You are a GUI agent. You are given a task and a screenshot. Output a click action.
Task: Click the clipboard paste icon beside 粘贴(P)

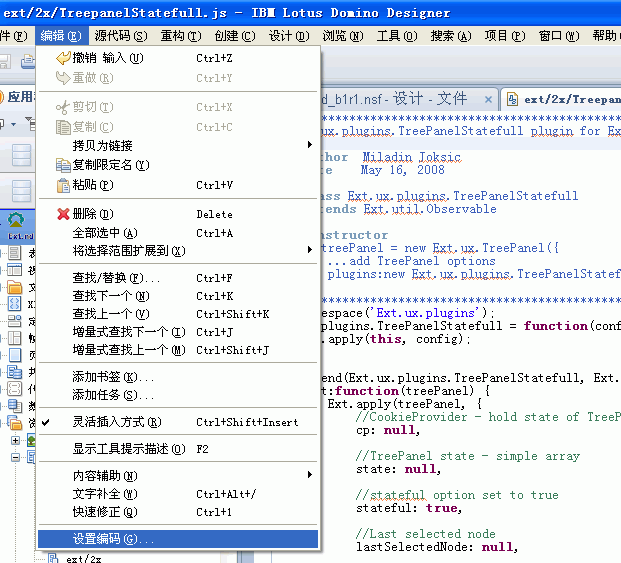pos(63,185)
